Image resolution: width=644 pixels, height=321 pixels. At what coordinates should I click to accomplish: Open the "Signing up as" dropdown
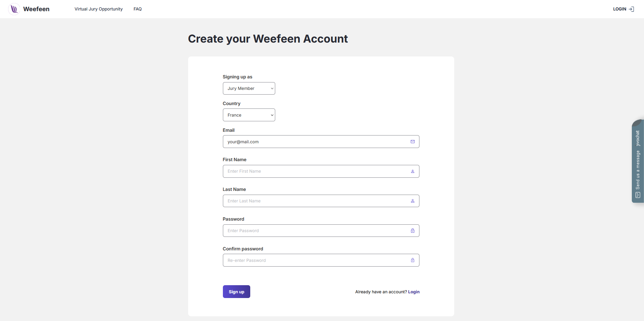tap(249, 89)
